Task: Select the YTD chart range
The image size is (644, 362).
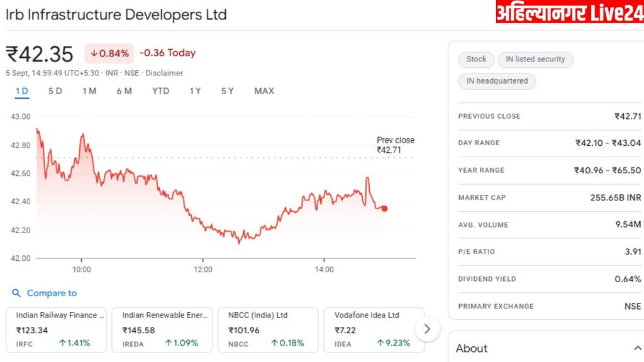Action: (160, 91)
